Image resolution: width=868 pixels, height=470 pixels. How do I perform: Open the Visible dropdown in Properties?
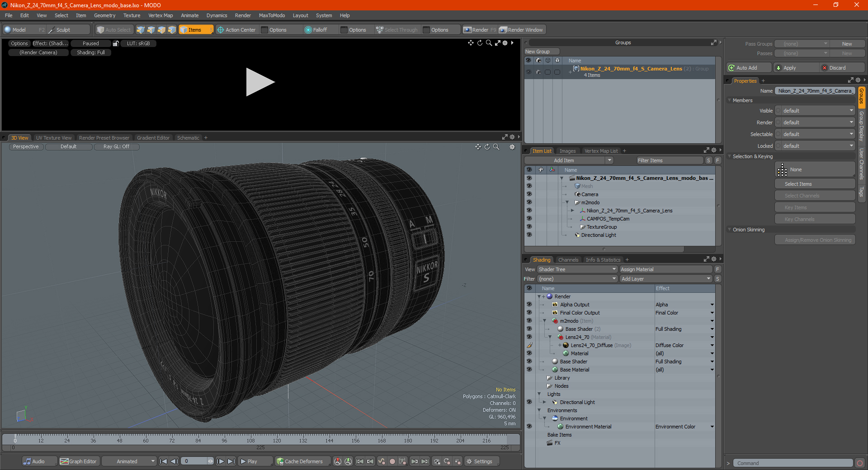815,111
